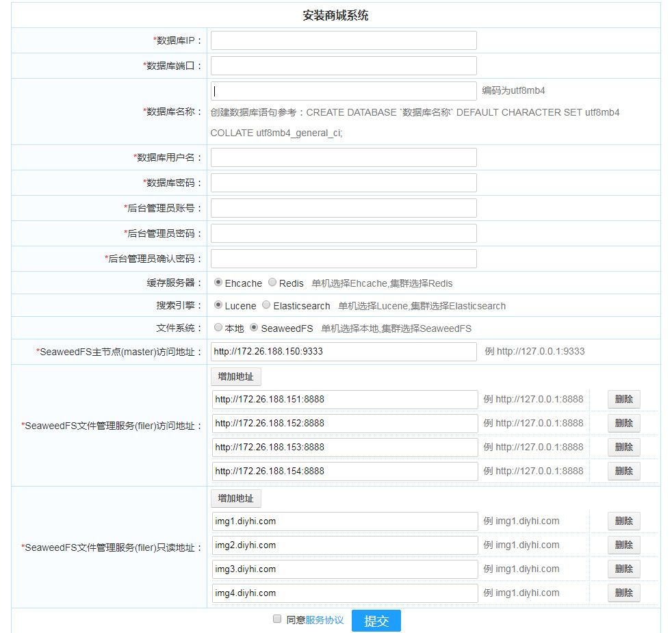The height and width of the screenshot is (633, 672).
Task: Delete the 172.26.188.153:8888 address row
Action: [x=624, y=448]
